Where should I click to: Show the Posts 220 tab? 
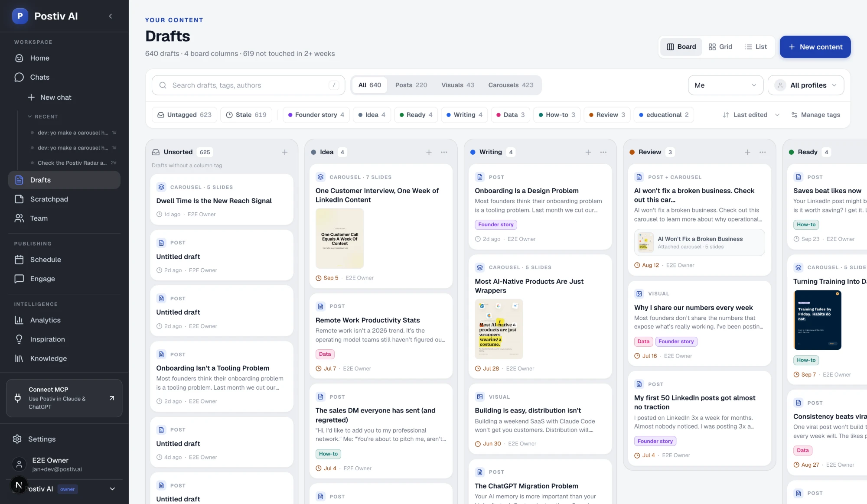click(411, 85)
